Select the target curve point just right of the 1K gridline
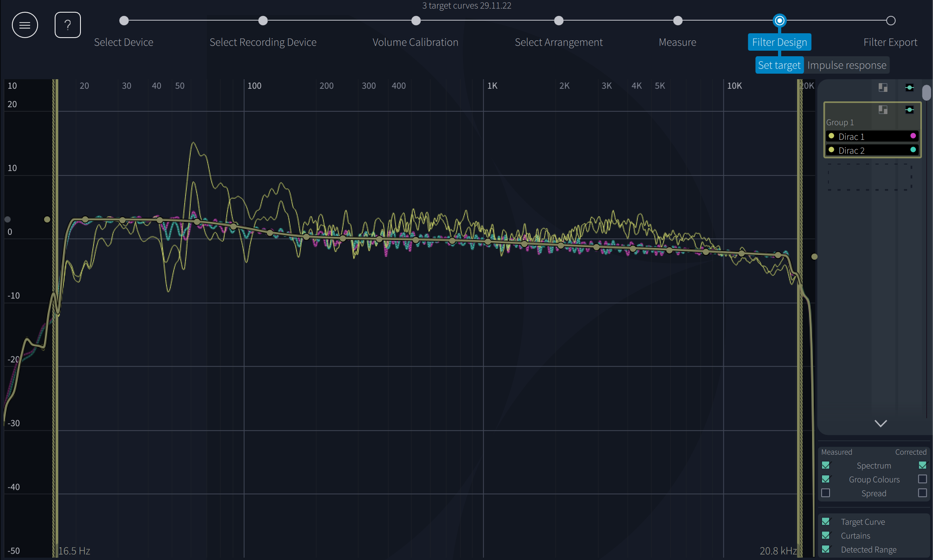 click(x=488, y=242)
